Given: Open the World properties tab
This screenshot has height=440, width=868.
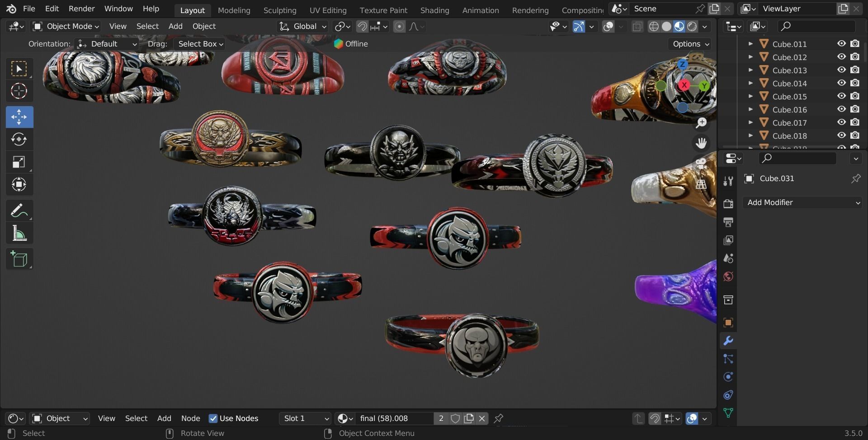Looking at the screenshot, I should point(728,276).
